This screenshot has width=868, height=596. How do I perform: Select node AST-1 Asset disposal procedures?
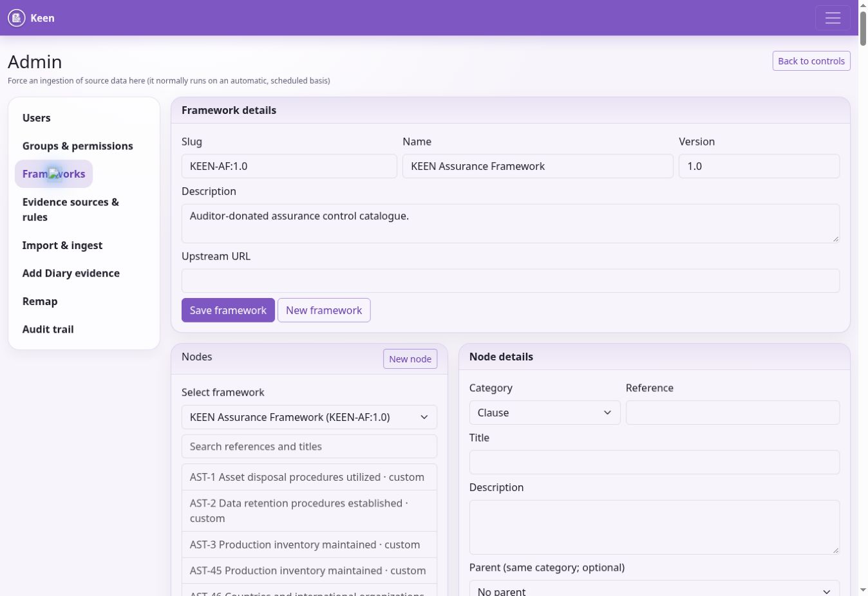pyautogui.click(x=309, y=477)
